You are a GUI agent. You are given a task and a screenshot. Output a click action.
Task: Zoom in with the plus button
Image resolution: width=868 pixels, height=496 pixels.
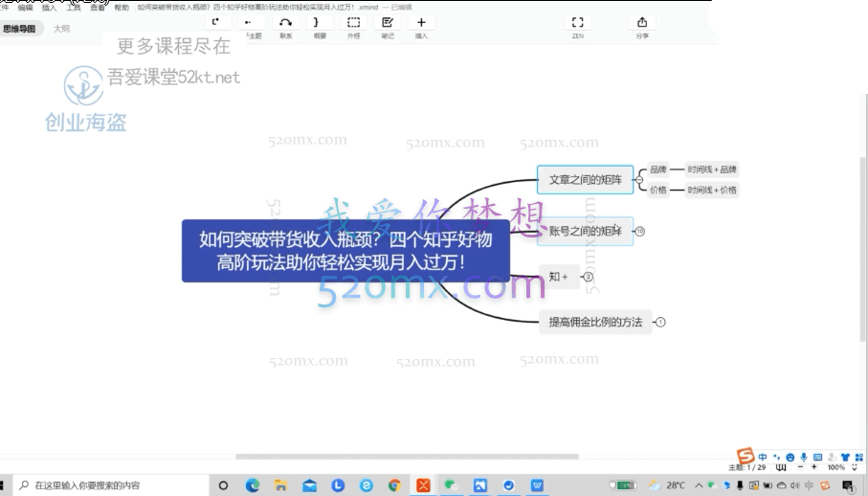[x=813, y=467]
